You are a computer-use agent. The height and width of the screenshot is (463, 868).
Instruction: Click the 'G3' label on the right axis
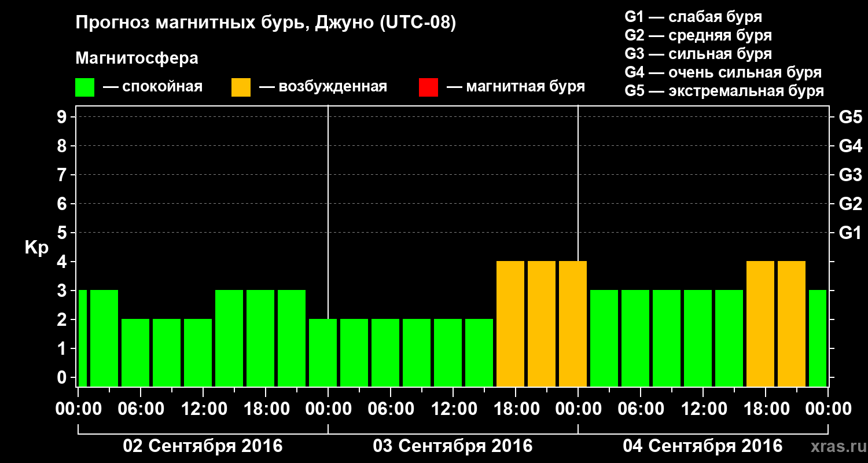850,175
